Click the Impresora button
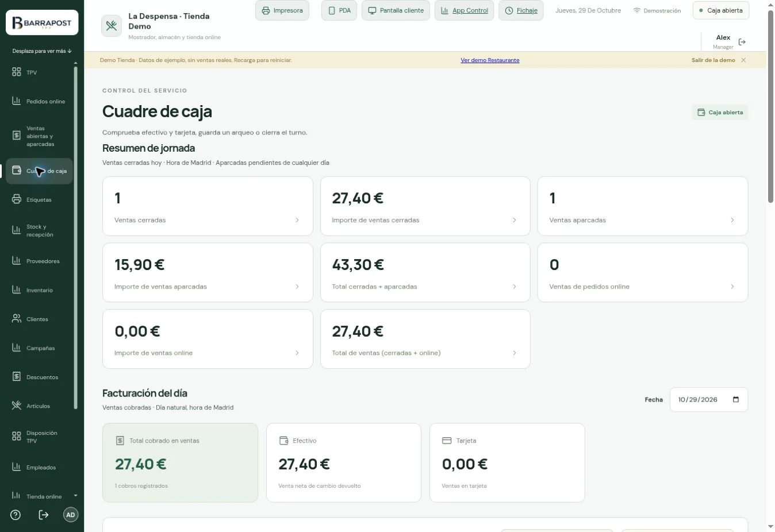This screenshot has width=775, height=532. [x=282, y=10]
